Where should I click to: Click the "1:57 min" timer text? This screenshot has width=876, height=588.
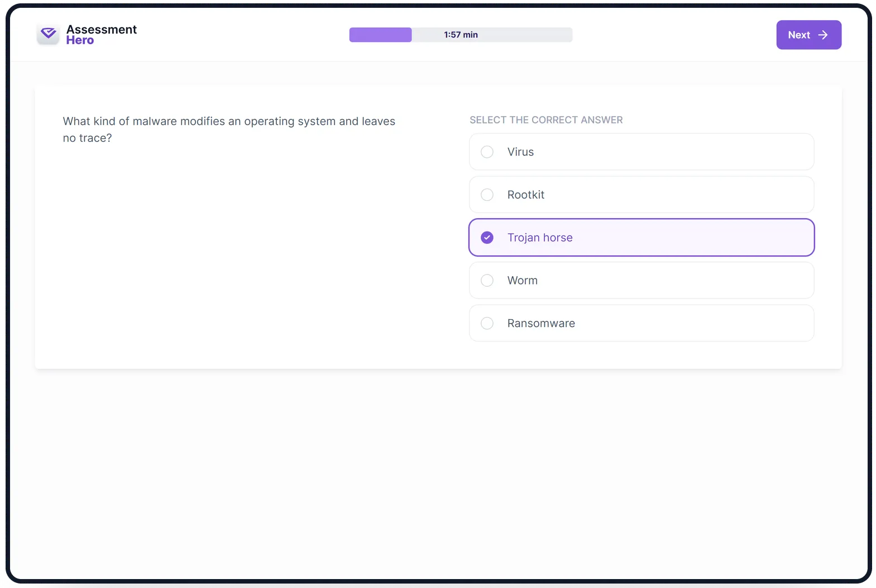click(x=461, y=35)
